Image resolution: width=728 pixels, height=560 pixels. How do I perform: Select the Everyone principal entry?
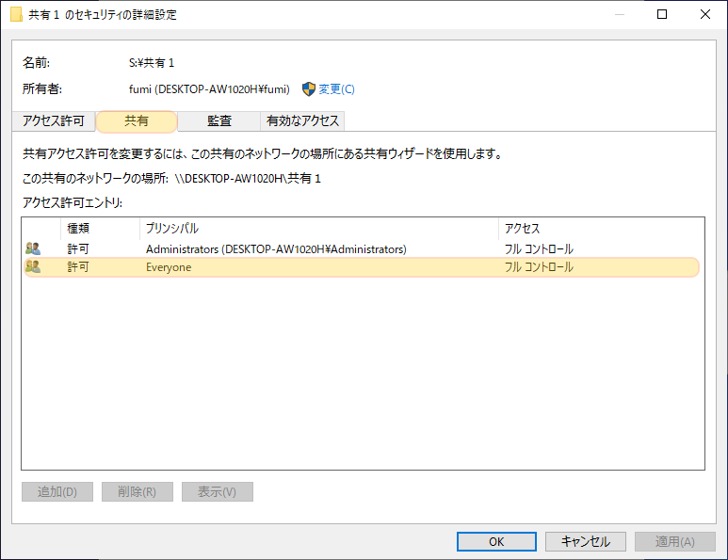pos(169,267)
